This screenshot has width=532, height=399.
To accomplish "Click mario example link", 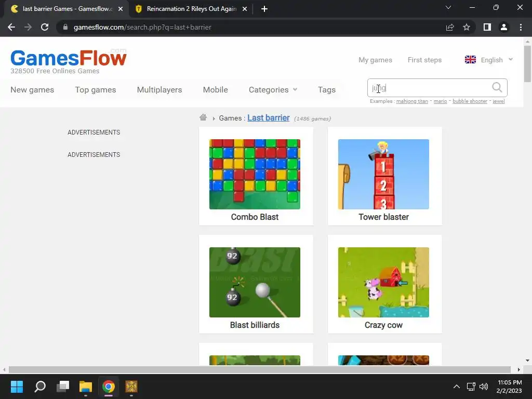I will tap(440, 101).
